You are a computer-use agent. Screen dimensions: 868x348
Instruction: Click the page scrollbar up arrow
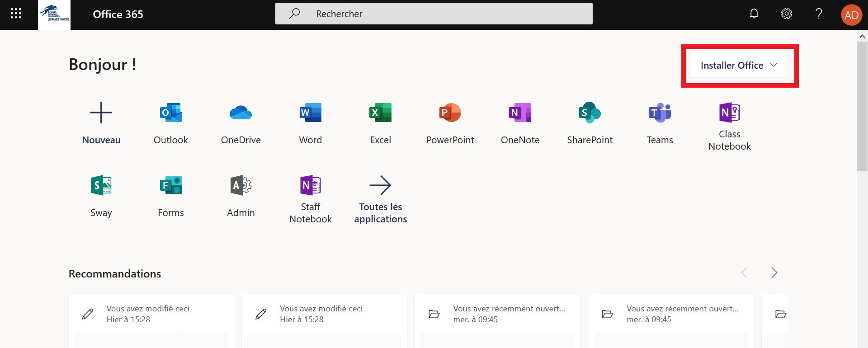862,36
